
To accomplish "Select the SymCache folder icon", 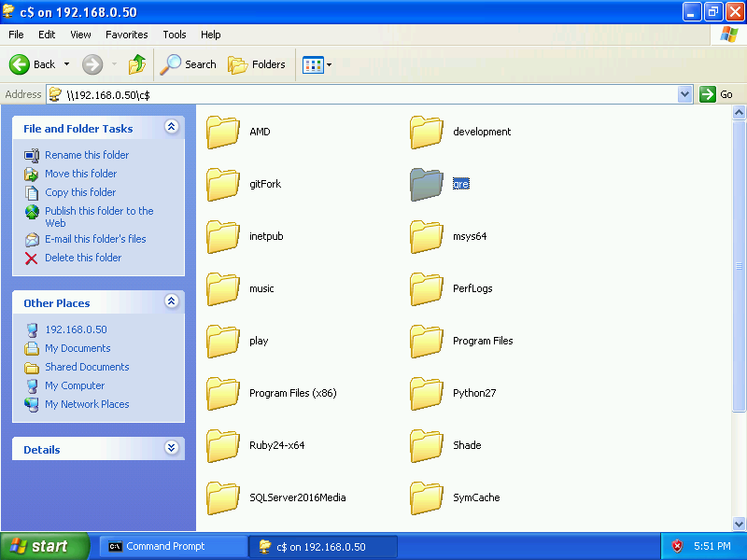I will (x=427, y=498).
